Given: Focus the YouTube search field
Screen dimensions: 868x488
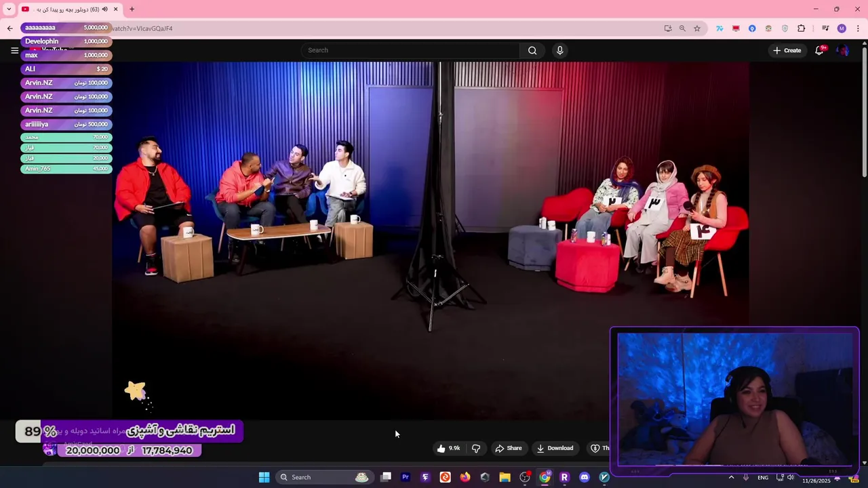Looking at the screenshot, I should 410,50.
